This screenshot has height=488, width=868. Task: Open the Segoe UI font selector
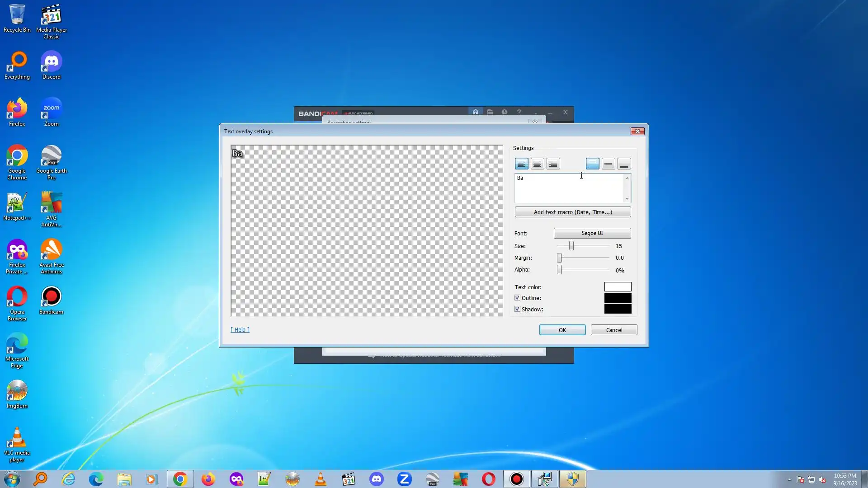click(x=592, y=233)
